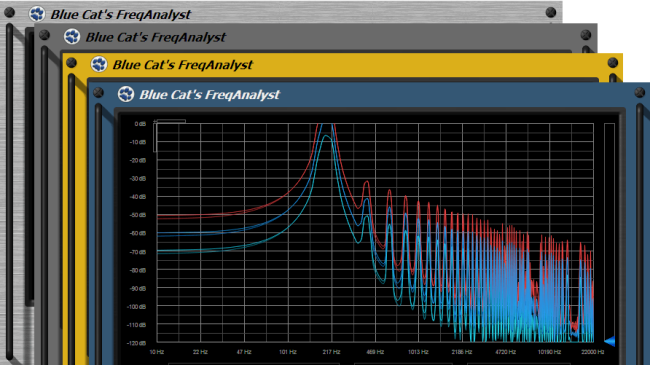Click the '47 Hz' frequency label
Image resolution: width=650 pixels, height=365 pixels.
point(244,352)
